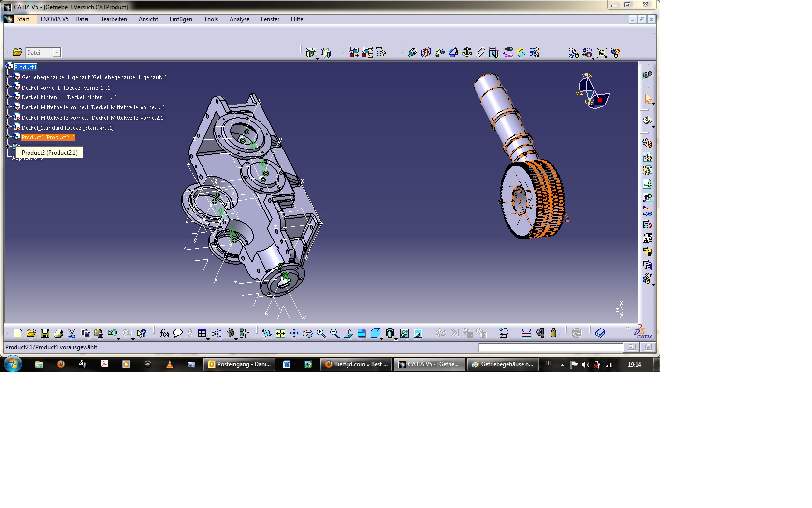Click the Update All yellow-blue arrows icon

[x=521, y=52]
